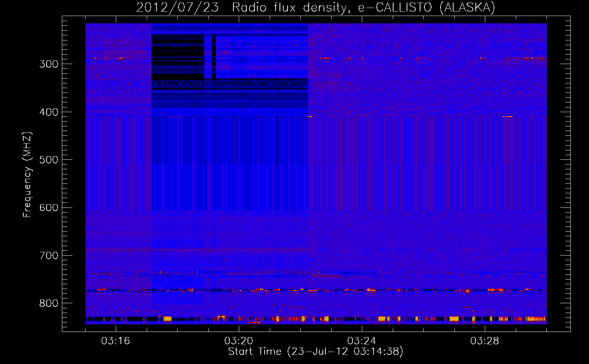The image size is (589, 364).
Task: Click the plot title '2012/07/23 Radio flux density'
Action: (316, 7)
